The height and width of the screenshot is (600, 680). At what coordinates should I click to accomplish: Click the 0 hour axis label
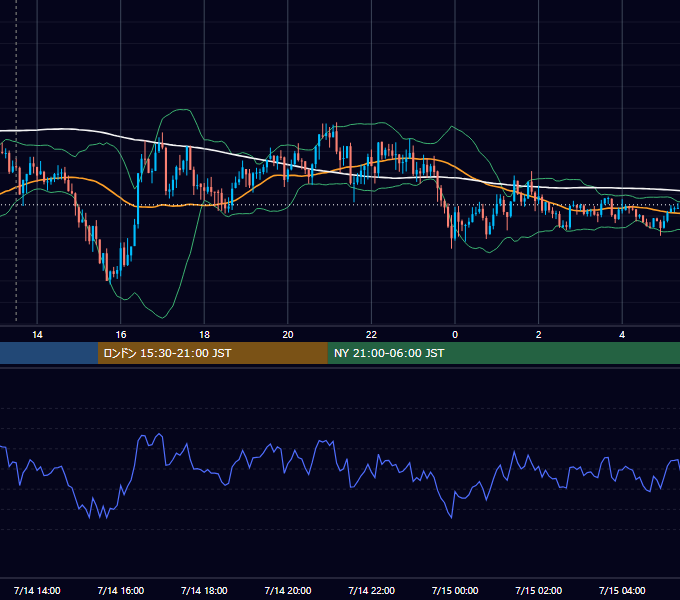[x=455, y=335]
